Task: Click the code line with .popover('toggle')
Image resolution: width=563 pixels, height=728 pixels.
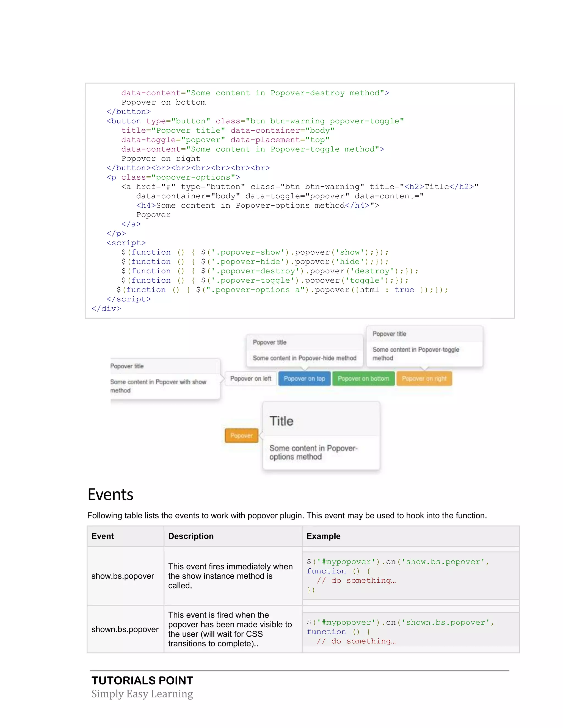Action: (x=265, y=280)
